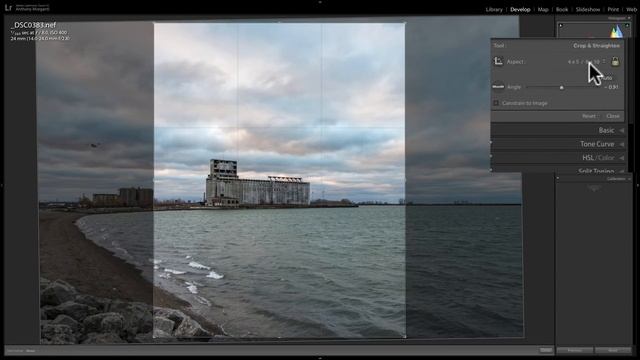Toggle the left panel collapse arrow

tap(2, 185)
